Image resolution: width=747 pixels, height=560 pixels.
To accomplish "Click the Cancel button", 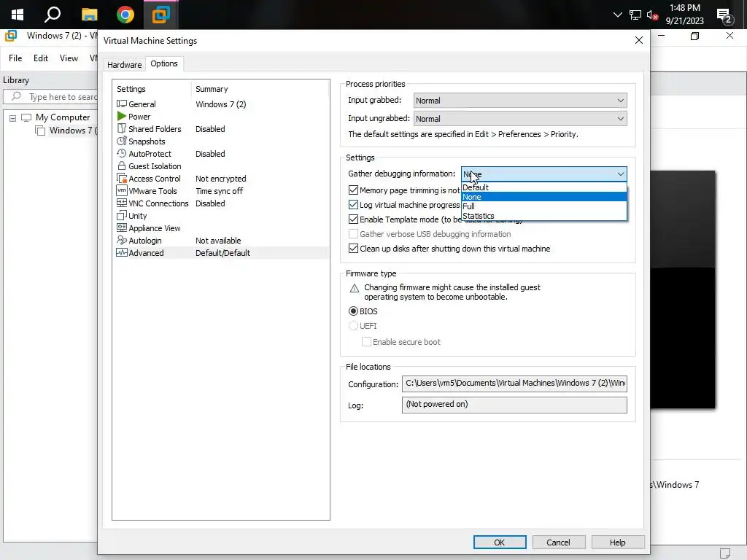I will pos(558,542).
